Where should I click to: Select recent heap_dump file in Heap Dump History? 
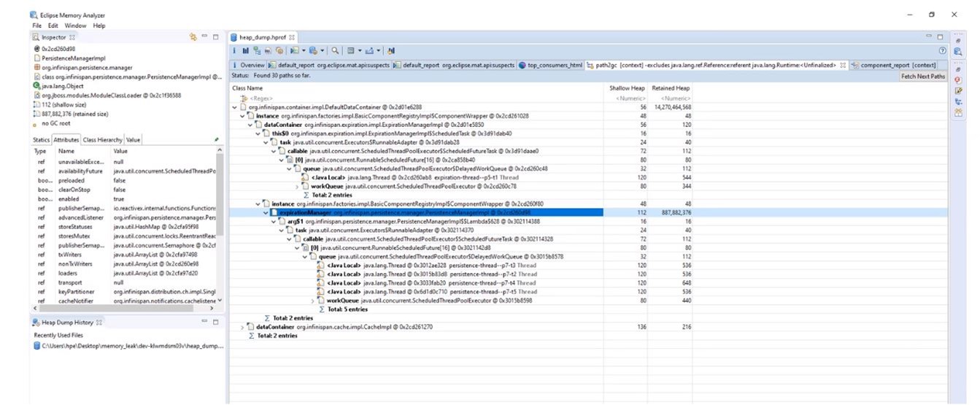pyautogui.click(x=128, y=345)
